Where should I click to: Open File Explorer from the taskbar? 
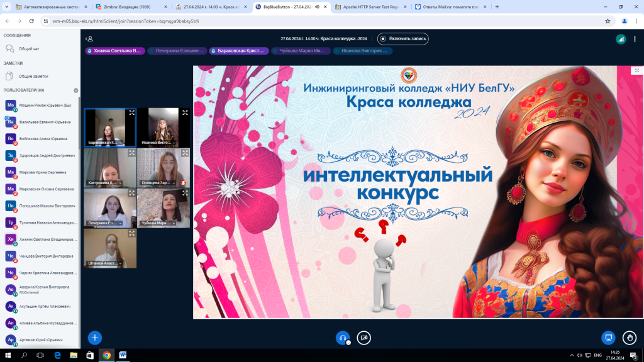tap(74, 355)
